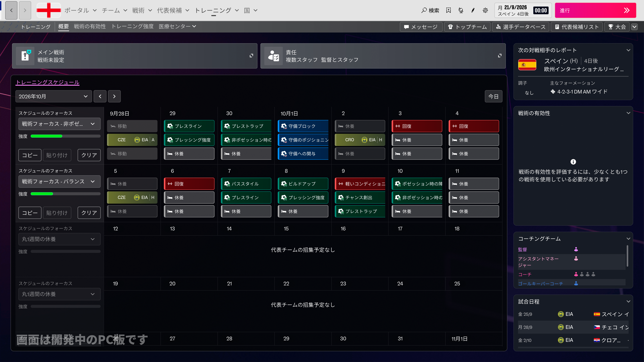The width and height of the screenshot is (644, 362).
Task: Click the England flag team badge
Action: tap(49, 10)
